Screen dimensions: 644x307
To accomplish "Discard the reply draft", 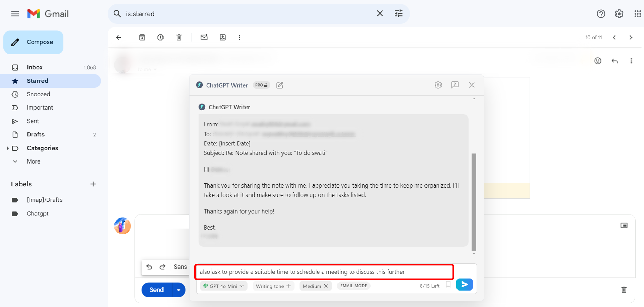I will 624,290.
